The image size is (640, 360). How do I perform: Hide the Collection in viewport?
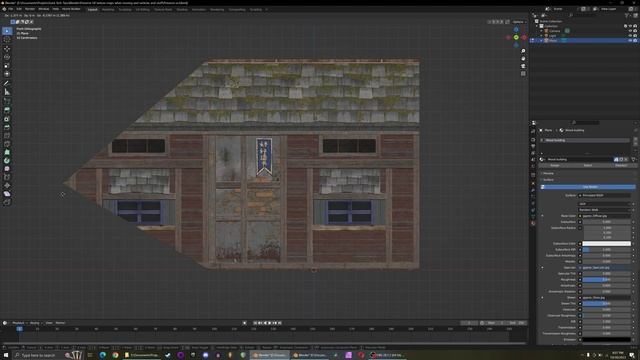[x=630, y=26]
